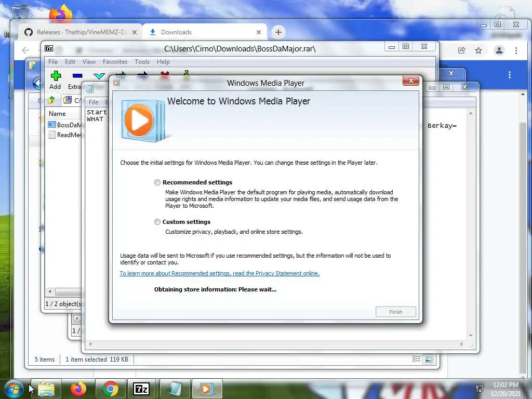Click the 7z title bar icon

click(49, 48)
